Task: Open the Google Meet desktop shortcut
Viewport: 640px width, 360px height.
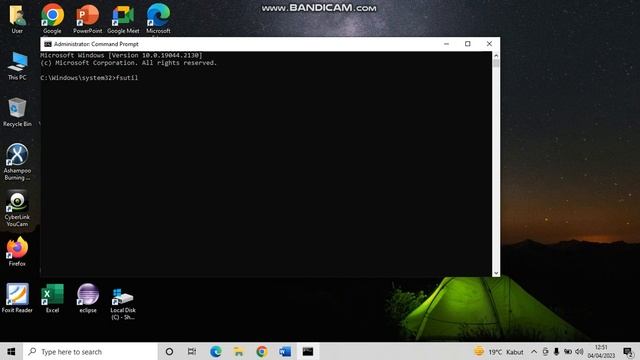Action: pos(123,18)
